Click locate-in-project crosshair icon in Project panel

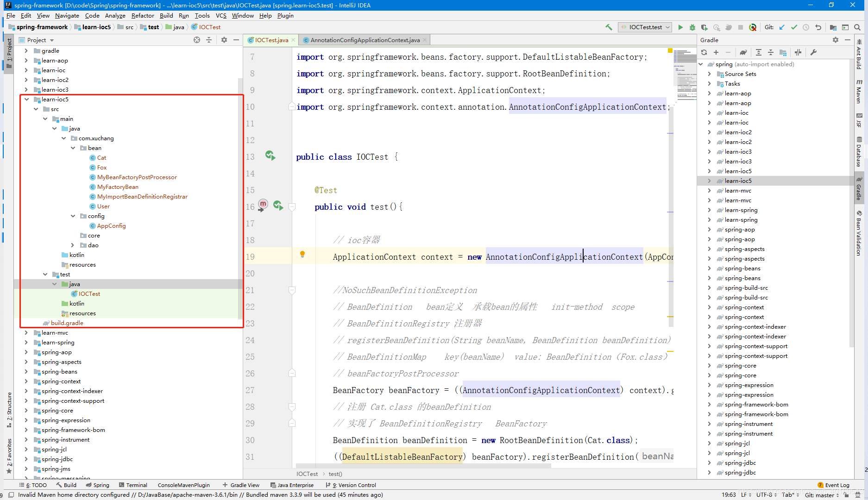tap(197, 40)
